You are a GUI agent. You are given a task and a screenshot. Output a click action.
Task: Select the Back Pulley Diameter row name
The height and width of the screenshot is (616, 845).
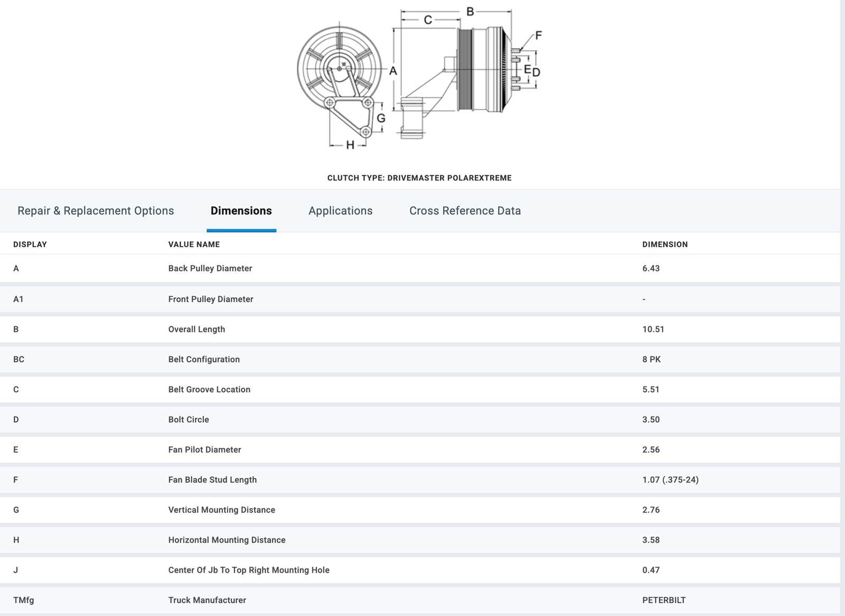click(210, 268)
